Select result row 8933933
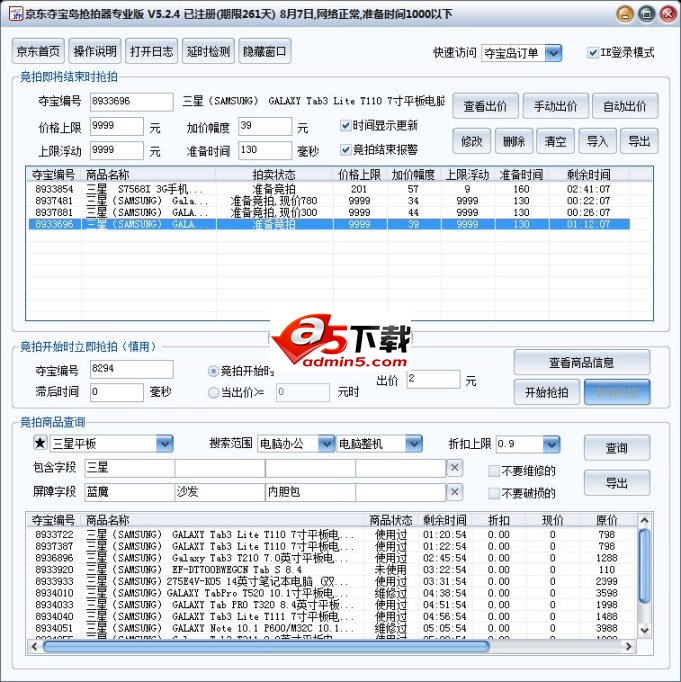Viewport: 681px width, 682px height. point(332,582)
